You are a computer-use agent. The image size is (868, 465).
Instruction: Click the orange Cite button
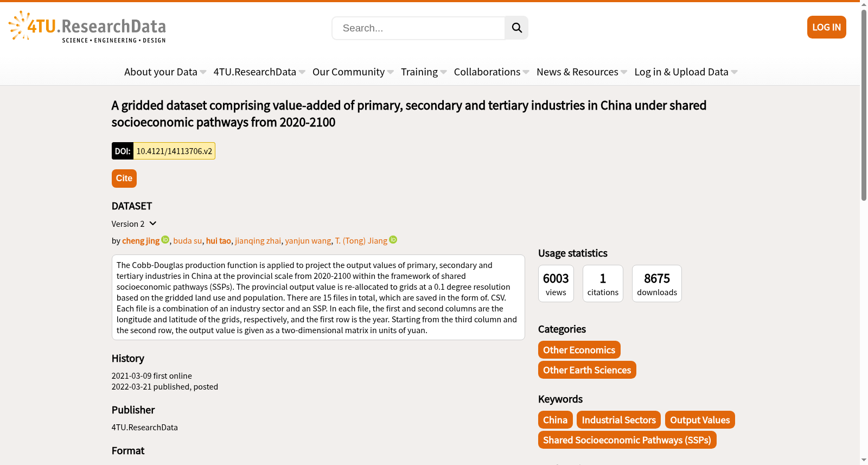click(x=124, y=179)
